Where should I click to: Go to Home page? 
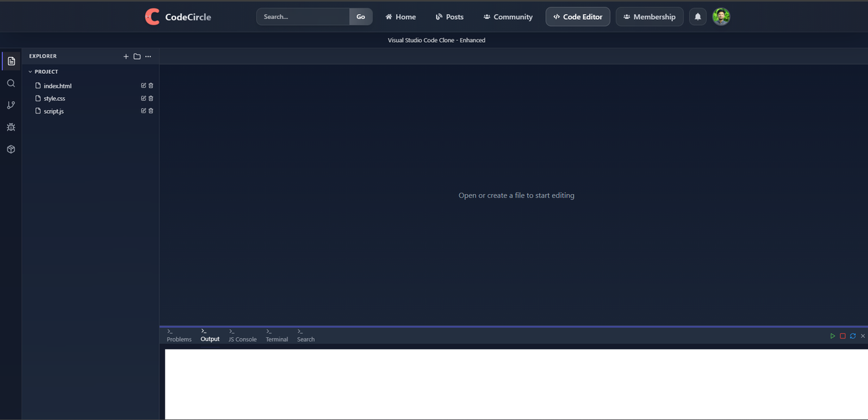pos(401,17)
